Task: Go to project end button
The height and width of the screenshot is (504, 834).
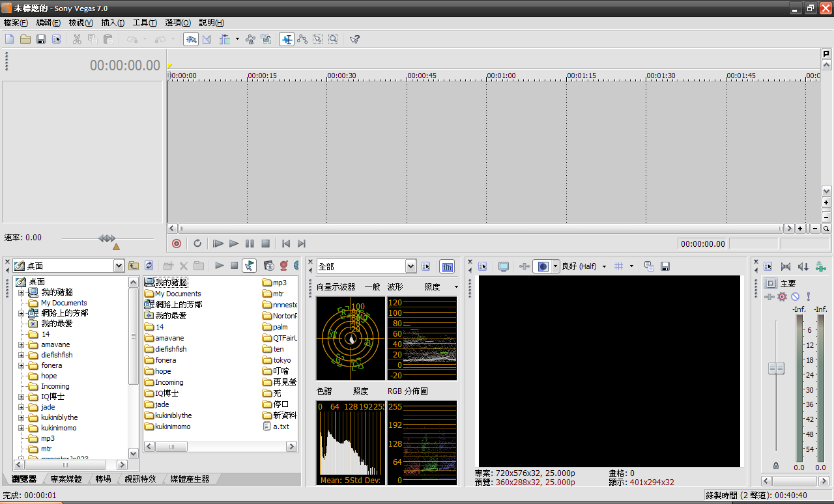Action: tap(301, 244)
